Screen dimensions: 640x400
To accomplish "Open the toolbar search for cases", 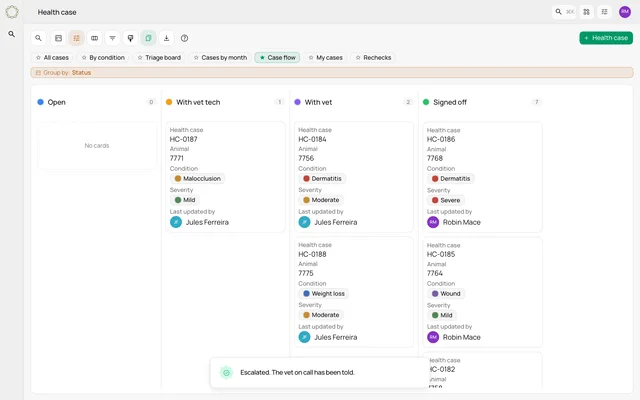I will (x=38, y=38).
